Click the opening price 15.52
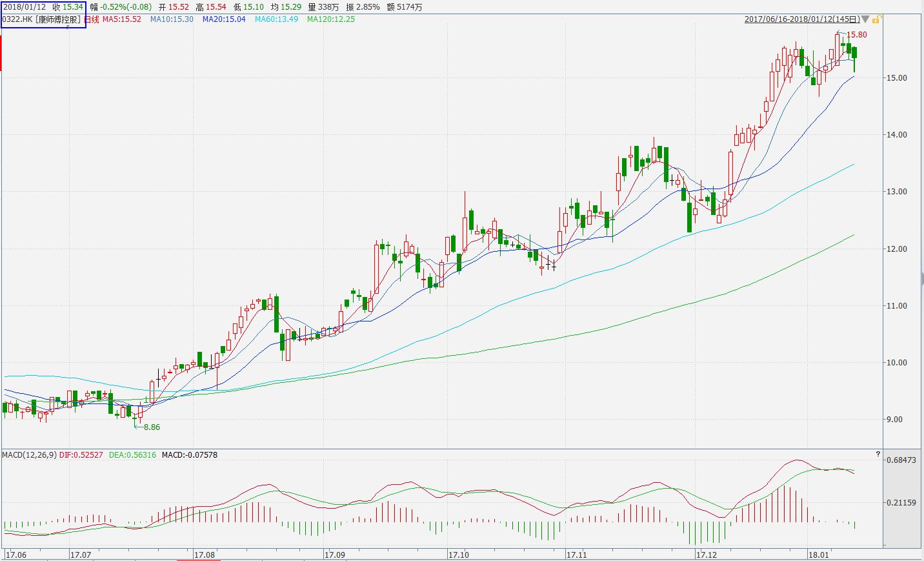This screenshot has height=561, width=924. tap(178, 7)
